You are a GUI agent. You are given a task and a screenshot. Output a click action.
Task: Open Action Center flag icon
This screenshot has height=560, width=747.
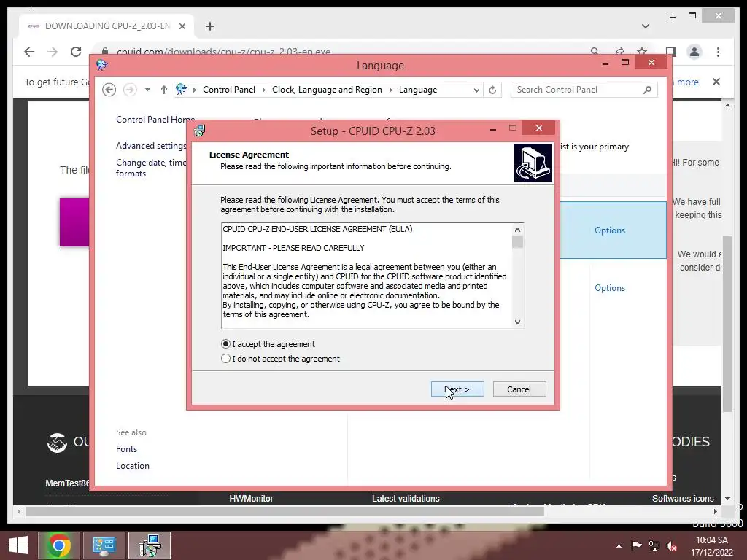pyautogui.click(x=636, y=546)
